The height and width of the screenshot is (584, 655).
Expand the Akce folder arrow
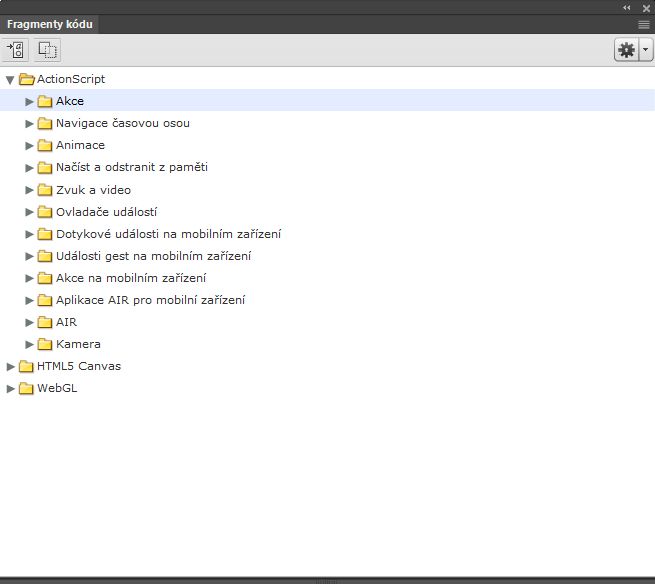pos(30,101)
